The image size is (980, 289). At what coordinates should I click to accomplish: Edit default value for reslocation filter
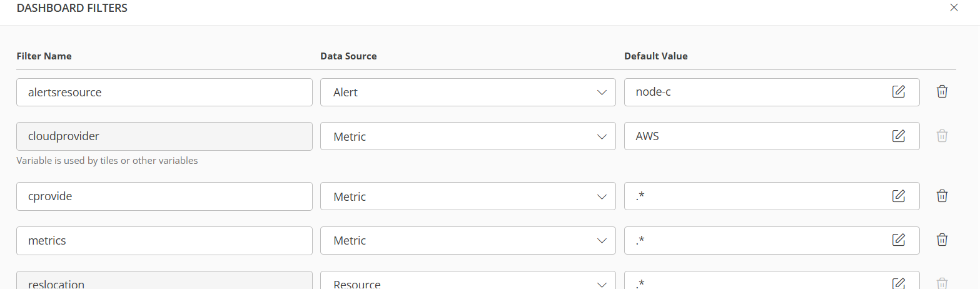point(898,283)
